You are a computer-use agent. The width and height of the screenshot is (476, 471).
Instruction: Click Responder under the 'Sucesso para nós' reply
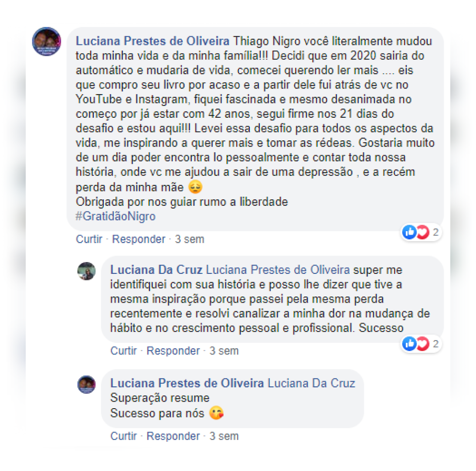173,436
